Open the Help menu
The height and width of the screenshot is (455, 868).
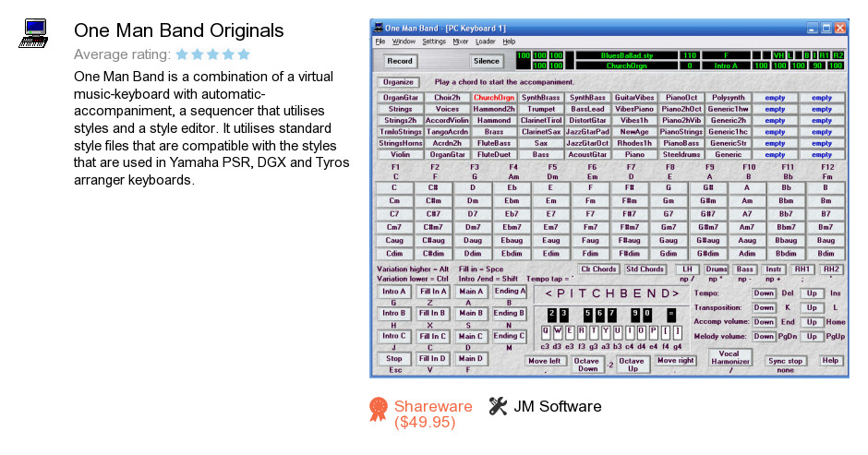tap(509, 42)
